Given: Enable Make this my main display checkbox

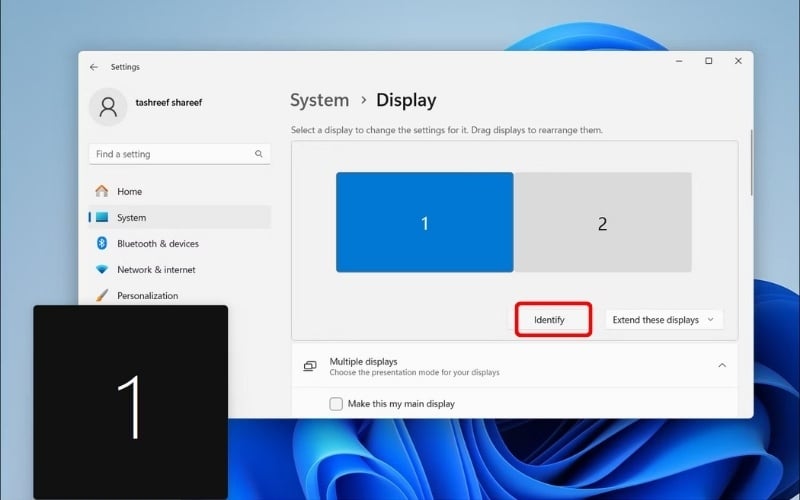Looking at the screenshot, I should 336,404.
